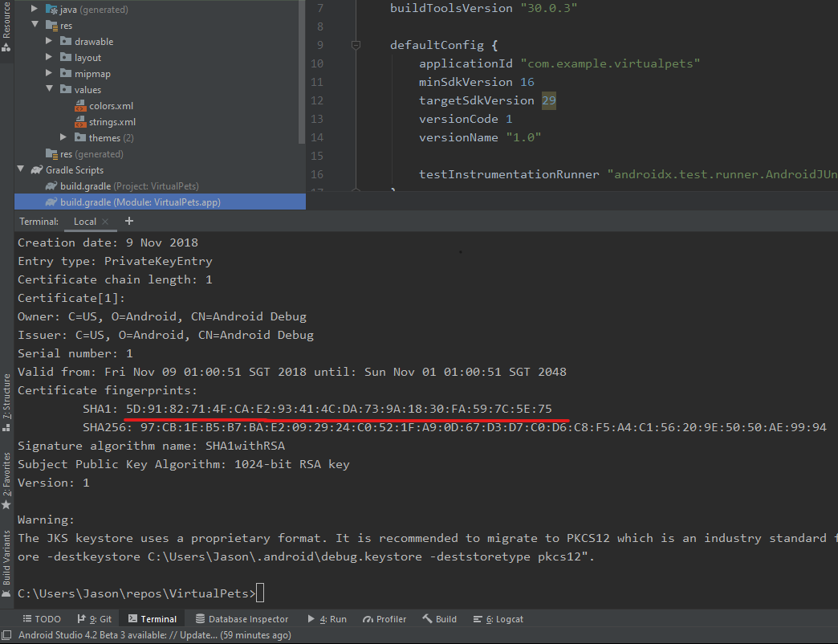Image resolution: width=838 pixels, height=644 pixels.
Task: Expand the themes folder
Action: tap(63, 138)
